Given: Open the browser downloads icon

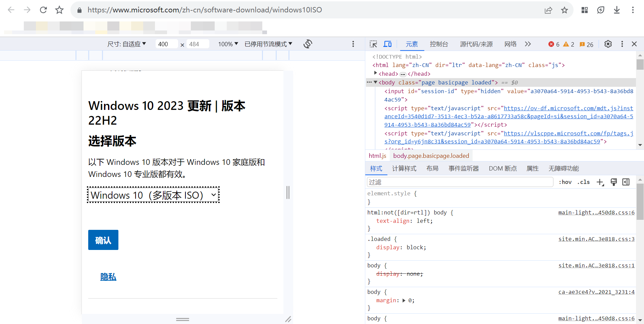Looking at the screenshot, I should coord(617,10).
